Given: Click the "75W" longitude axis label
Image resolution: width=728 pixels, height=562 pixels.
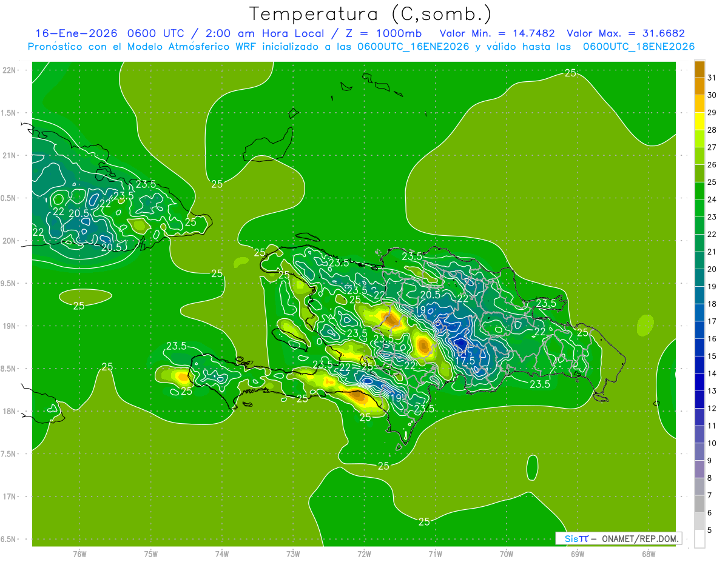Looking at the screenshot, I should (x=151, y=554).
